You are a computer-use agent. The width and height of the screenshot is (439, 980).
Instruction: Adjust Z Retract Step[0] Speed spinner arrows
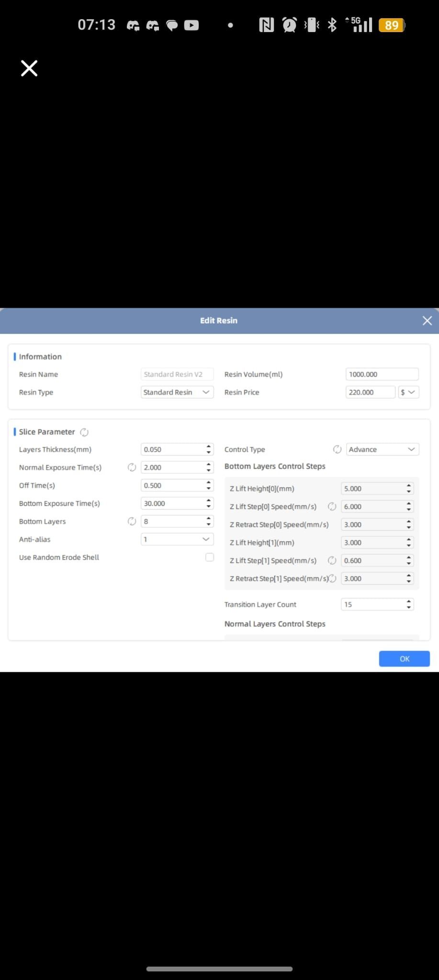click(409, 524)
